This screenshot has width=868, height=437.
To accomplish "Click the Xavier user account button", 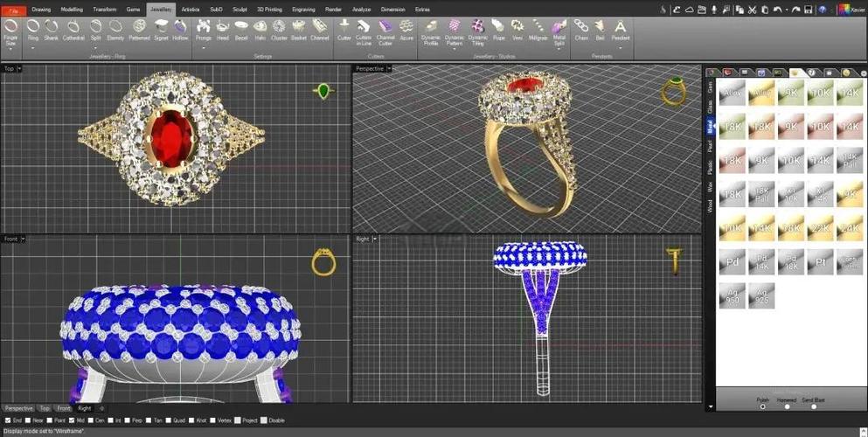I will pos(851,10).
